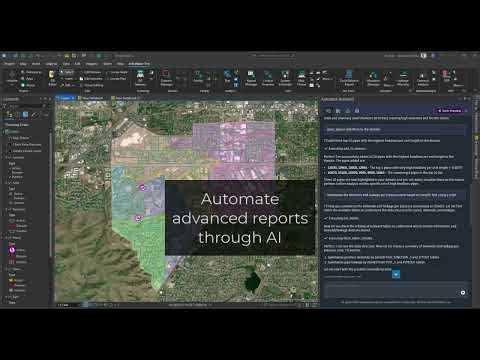The width and height of the screenshot is (480, 360).
Task: Collapse the layer group with purple circle symbol
Action: point(7,238)
